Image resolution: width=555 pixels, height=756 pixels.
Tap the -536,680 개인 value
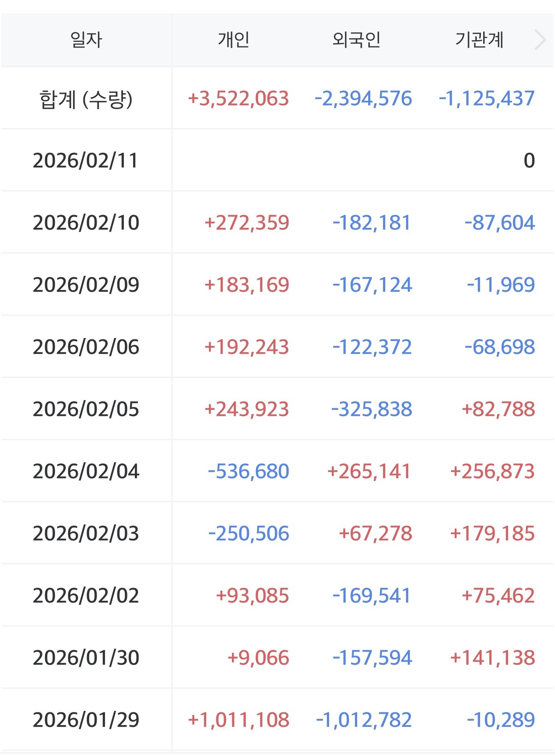(249, 471)
